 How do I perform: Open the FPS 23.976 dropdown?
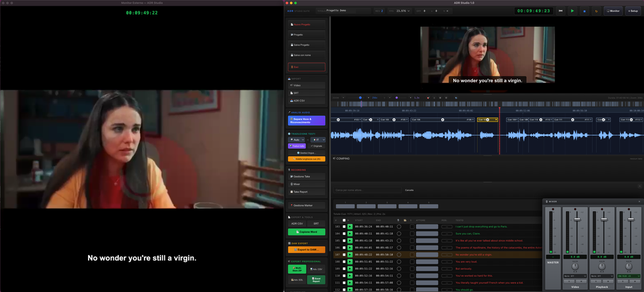(x=403, y=11)
